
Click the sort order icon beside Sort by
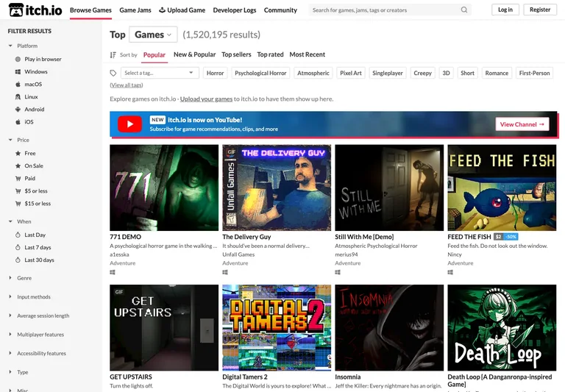[113, 54]
